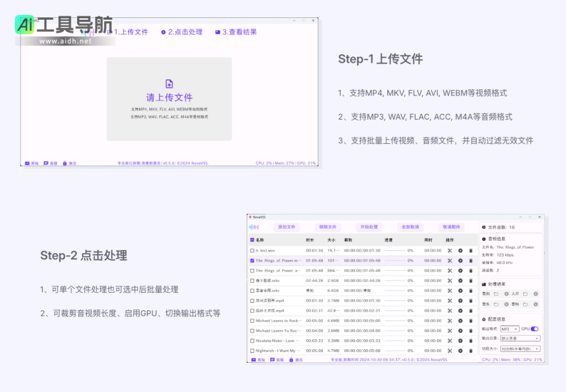Click the 开始处理 button
The height and width of the screenshot is (392, 566).
click(369, 227)
